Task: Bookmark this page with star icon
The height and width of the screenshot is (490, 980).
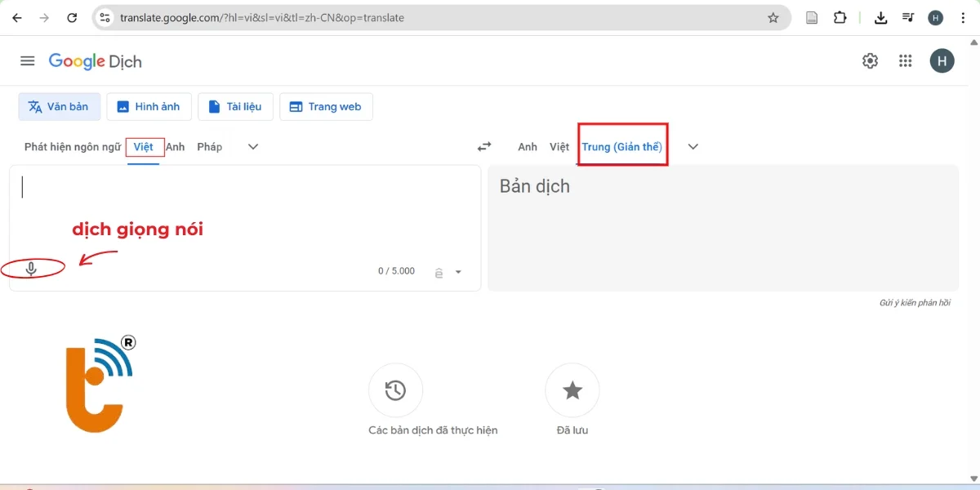Action: pos(773,18)
